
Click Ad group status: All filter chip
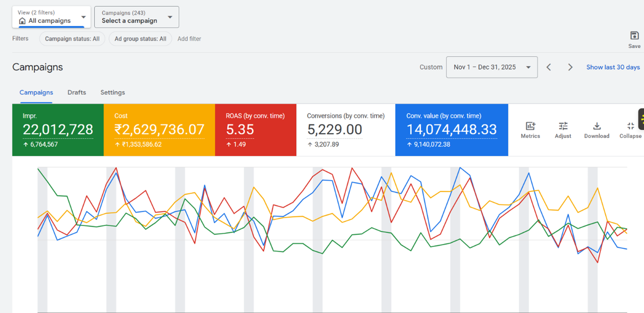click(x=140, y=39)
